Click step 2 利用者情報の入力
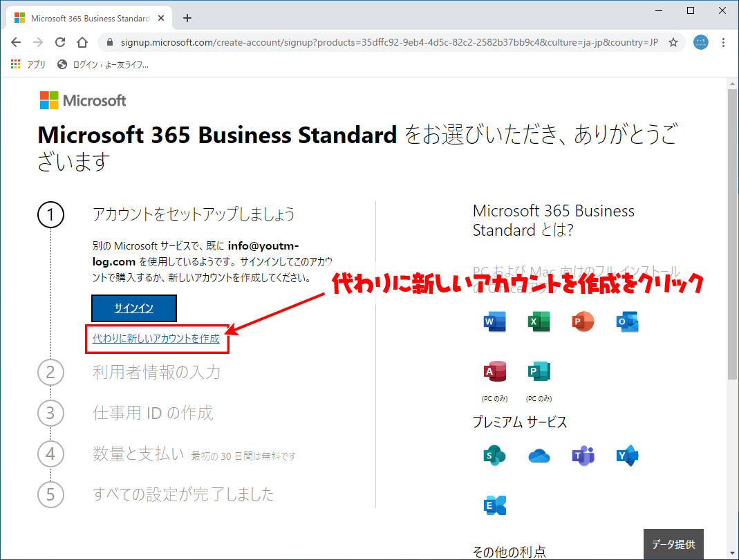This screenshot has width=739, height=560. [x=156, y=373]
